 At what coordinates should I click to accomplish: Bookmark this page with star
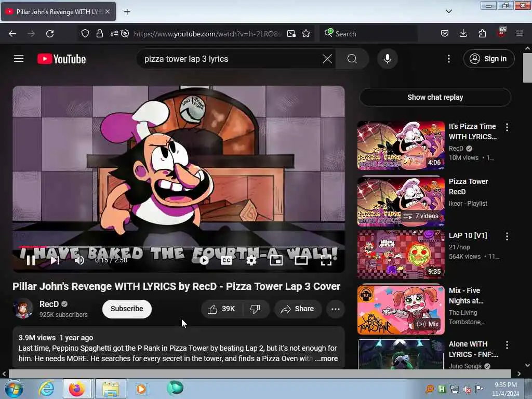[x=306, y=33]
